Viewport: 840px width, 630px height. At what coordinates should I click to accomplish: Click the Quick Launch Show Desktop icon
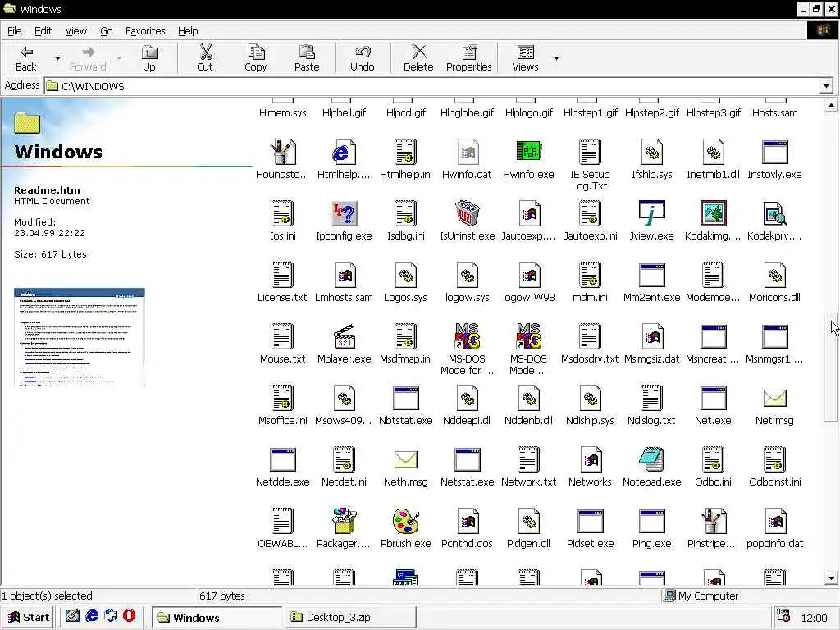[x=73, y=616]
